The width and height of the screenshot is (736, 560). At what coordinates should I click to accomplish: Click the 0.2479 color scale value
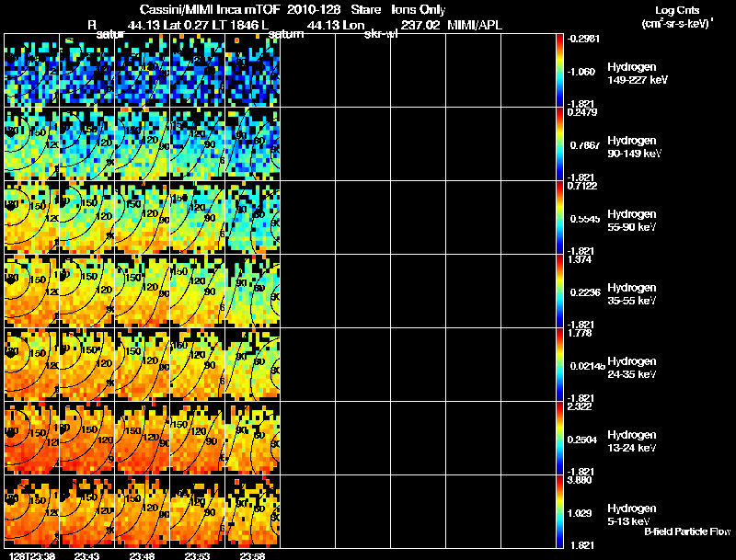pos(582,112)
